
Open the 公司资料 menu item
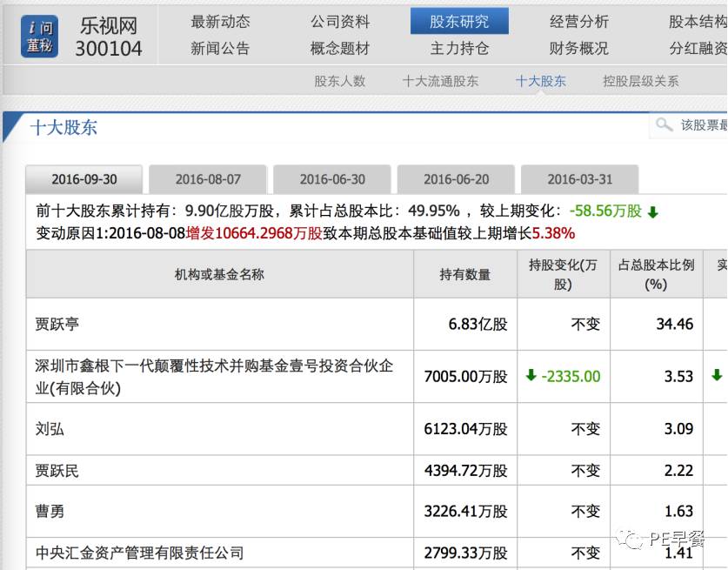coord(340,22)
